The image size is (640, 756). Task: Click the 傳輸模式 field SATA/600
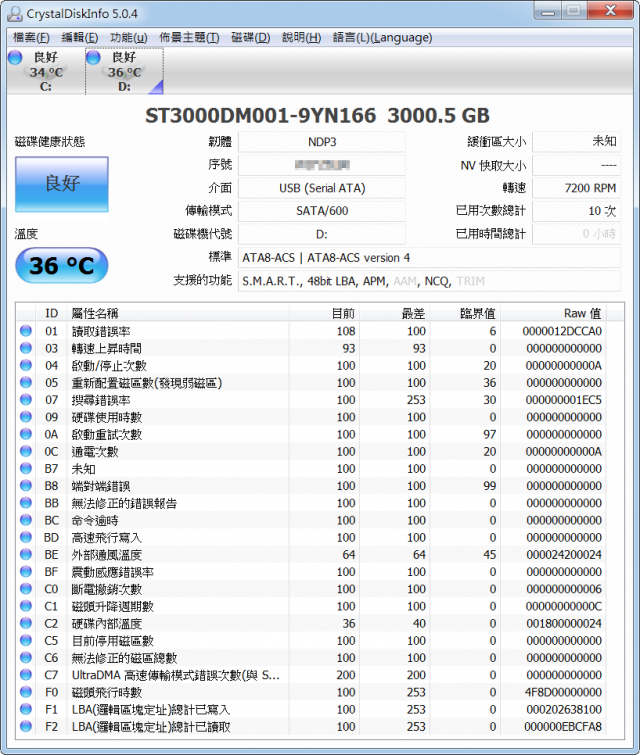tap(322, 211)
